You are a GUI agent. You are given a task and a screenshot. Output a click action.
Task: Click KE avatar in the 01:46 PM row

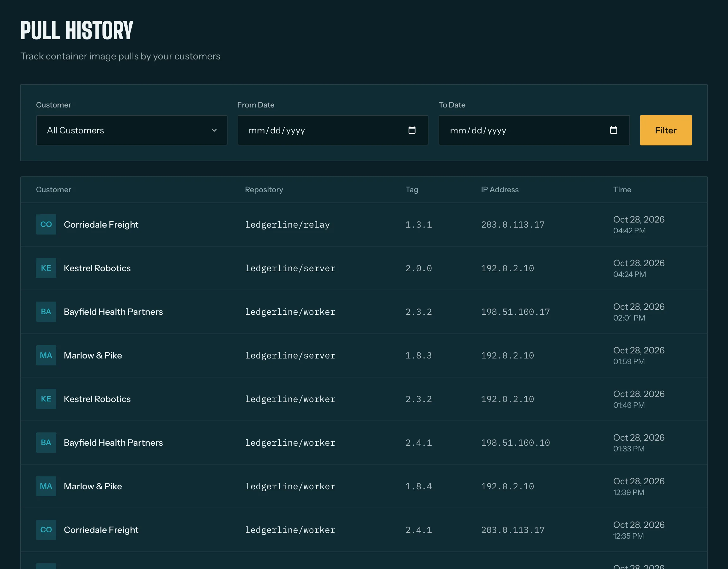pyautogui.click(x=46, y=399)
